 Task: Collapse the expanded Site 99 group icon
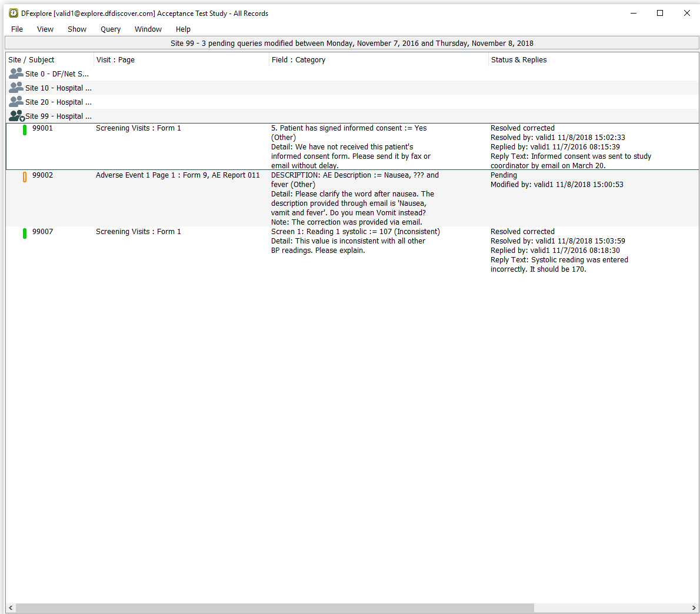click(16, 116)
